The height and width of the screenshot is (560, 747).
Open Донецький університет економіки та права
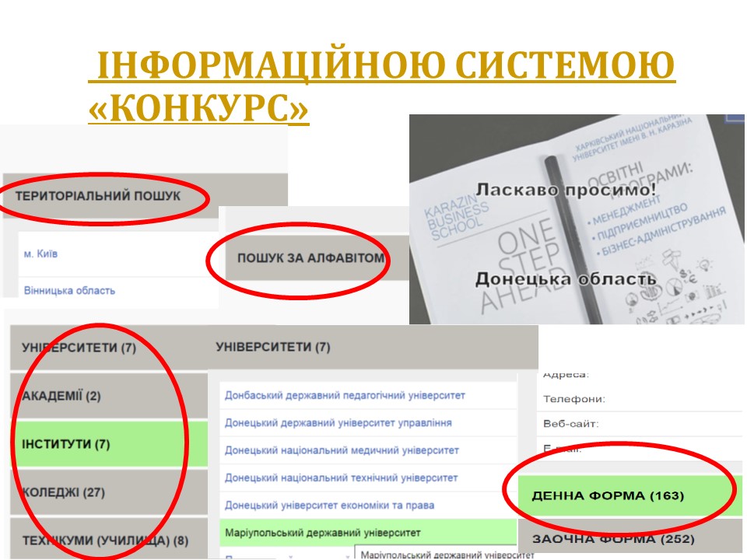click(x=329, y=506)
